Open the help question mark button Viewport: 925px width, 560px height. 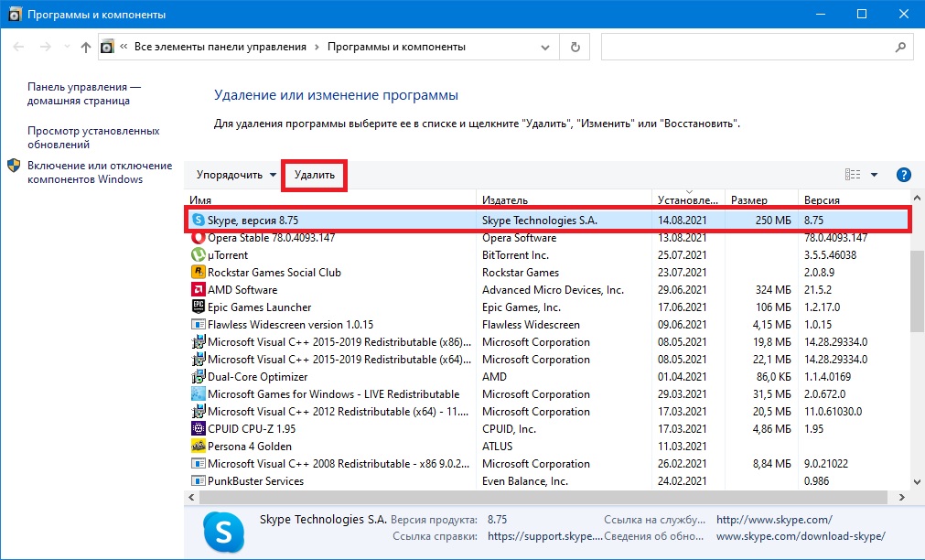(903, 175)
